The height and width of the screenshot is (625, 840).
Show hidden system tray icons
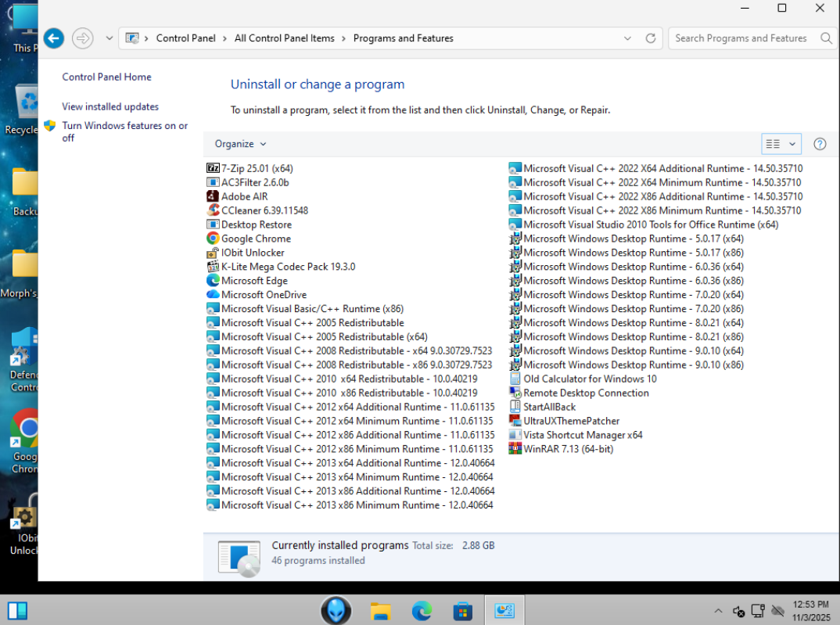[718, 611]
